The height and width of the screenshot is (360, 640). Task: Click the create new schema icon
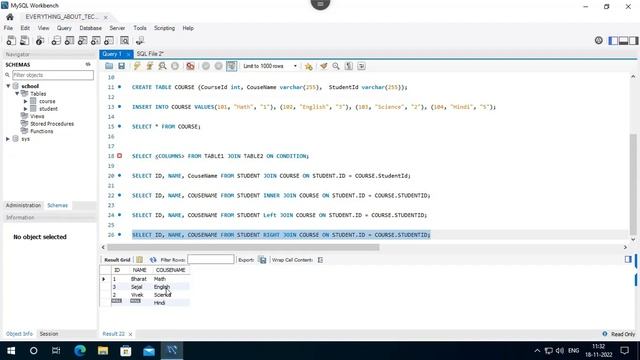pos(56,40)
